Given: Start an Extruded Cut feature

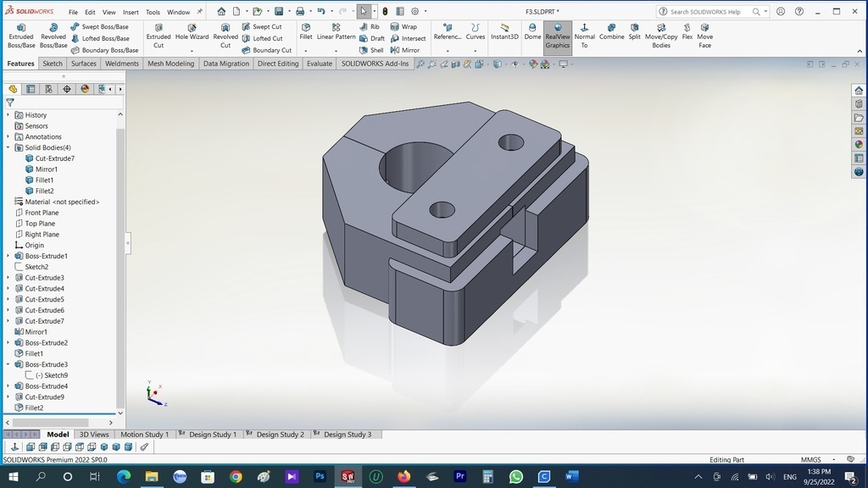Looking at the screenshot, I should click(x=159, y=32).
